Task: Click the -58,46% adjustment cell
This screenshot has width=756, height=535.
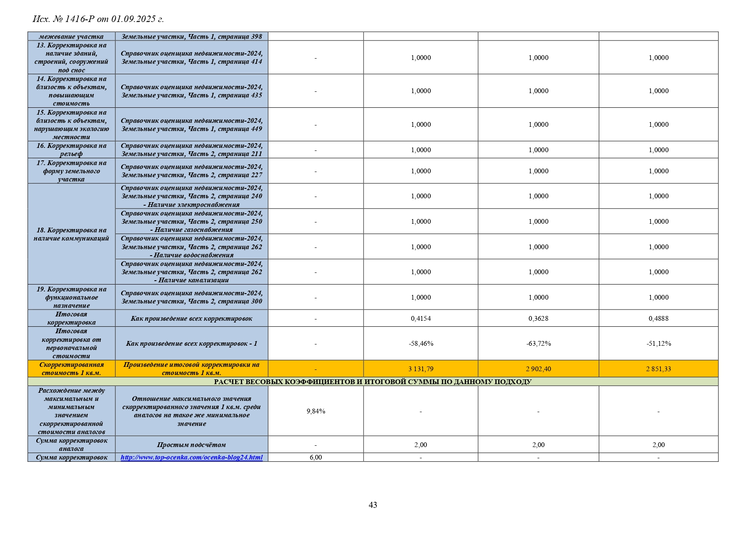Action: pyautogui.click(x=420, y=344)
